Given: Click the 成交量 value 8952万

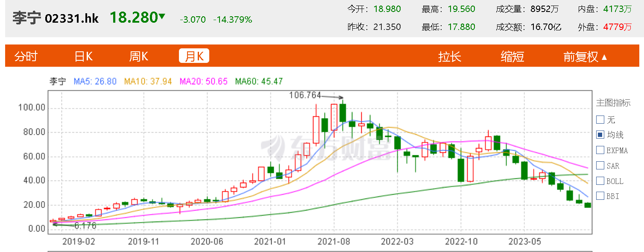Looking at the screenshot, I should click(x=544, y=9).
